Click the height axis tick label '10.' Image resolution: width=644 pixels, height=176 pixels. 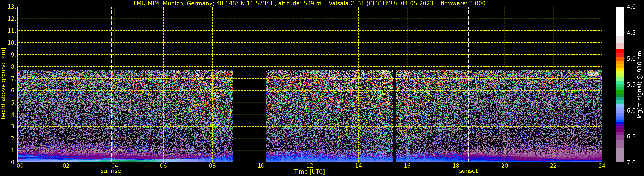pyautogui.click(x=12, y=43)
